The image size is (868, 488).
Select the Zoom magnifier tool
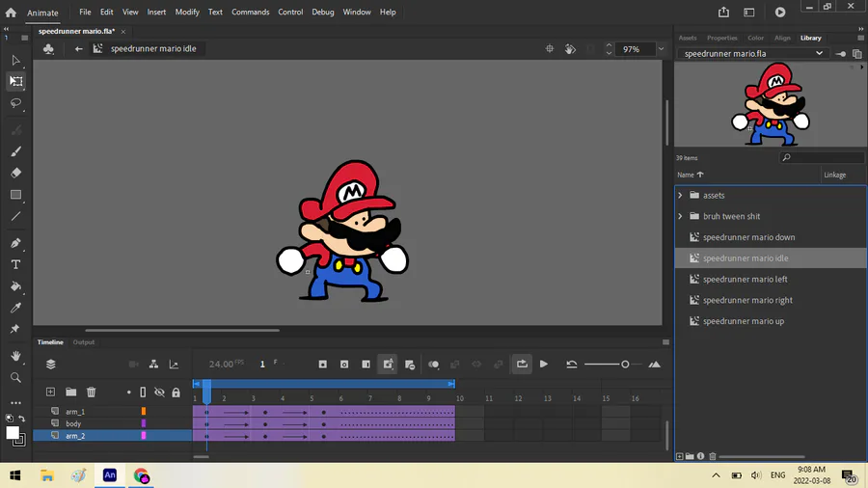15,377
